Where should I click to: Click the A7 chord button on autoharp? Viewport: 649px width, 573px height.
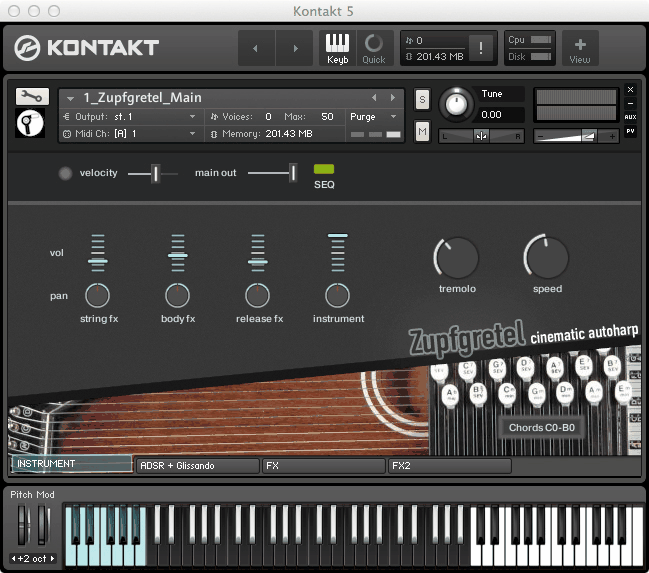tap(555, 368)
